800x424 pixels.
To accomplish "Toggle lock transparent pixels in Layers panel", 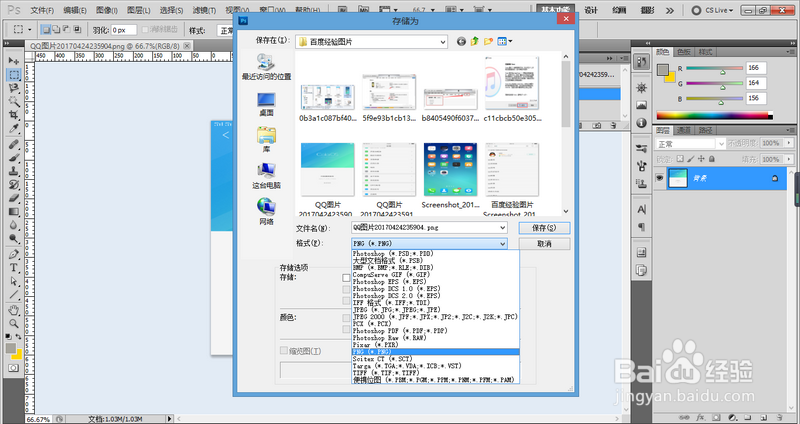I will (x=680, y=159).
